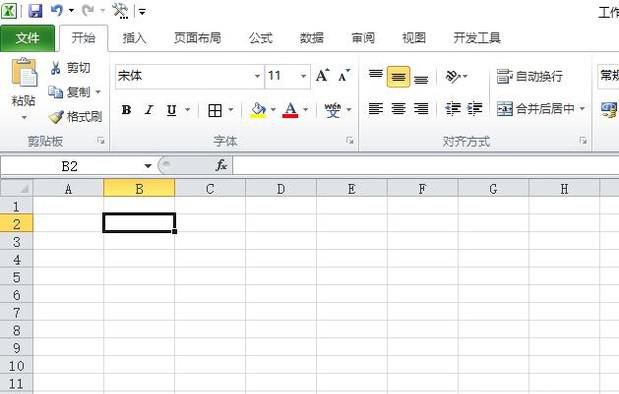Click the increase indent icon

pyautogui.click(x=475, y=108)
